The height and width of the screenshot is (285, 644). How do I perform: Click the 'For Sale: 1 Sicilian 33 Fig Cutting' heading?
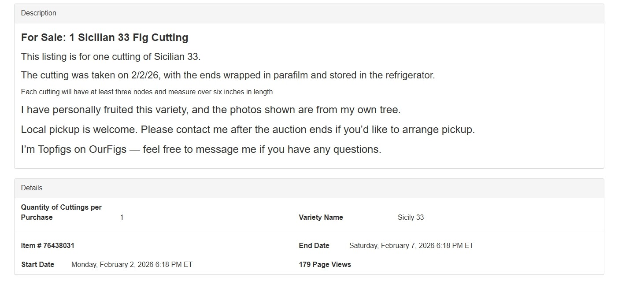(x=104, y=37)
